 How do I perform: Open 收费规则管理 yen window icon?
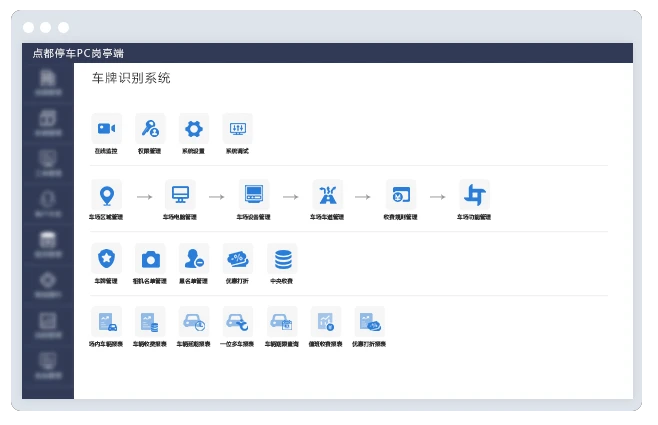(x=401, y=195)
